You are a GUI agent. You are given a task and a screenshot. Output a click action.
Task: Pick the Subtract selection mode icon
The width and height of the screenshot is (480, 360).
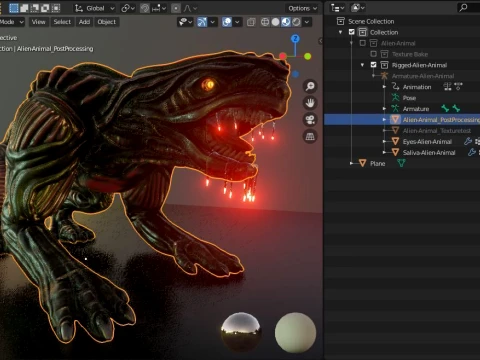(x=35, y=8)
